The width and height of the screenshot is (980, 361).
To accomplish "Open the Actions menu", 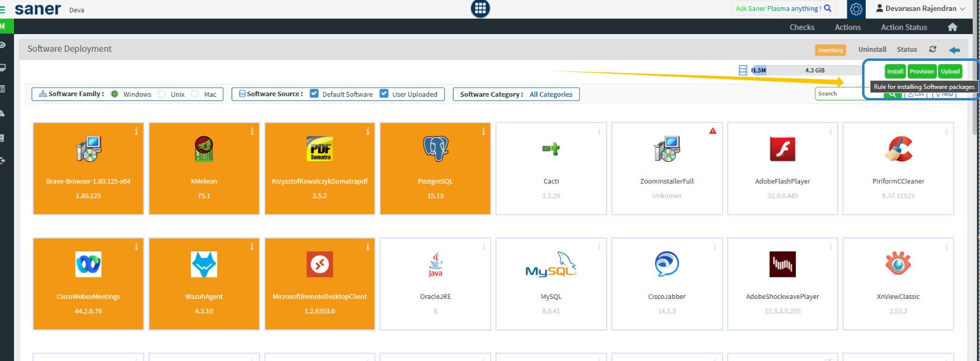I will click(x=847, y=27).
